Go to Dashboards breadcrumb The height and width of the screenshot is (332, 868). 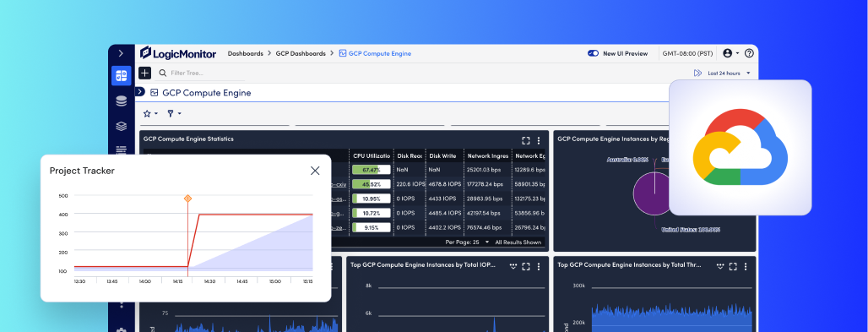click(245, 54)
